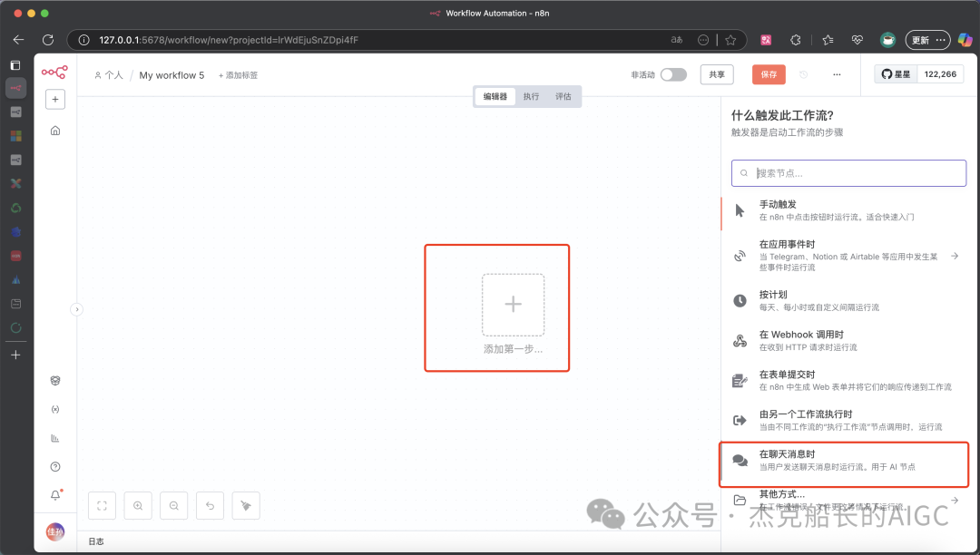This screenshot has height=555, width=980.
Task: Click the 搜索节点 search input field
Action: tap(848, 173)
